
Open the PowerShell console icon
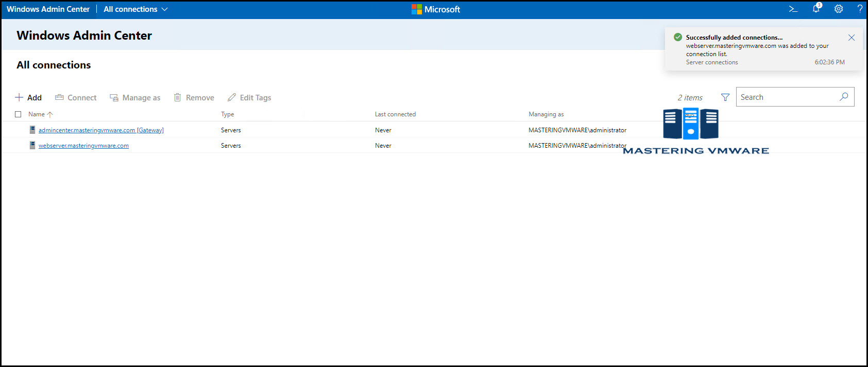[793, 9]
